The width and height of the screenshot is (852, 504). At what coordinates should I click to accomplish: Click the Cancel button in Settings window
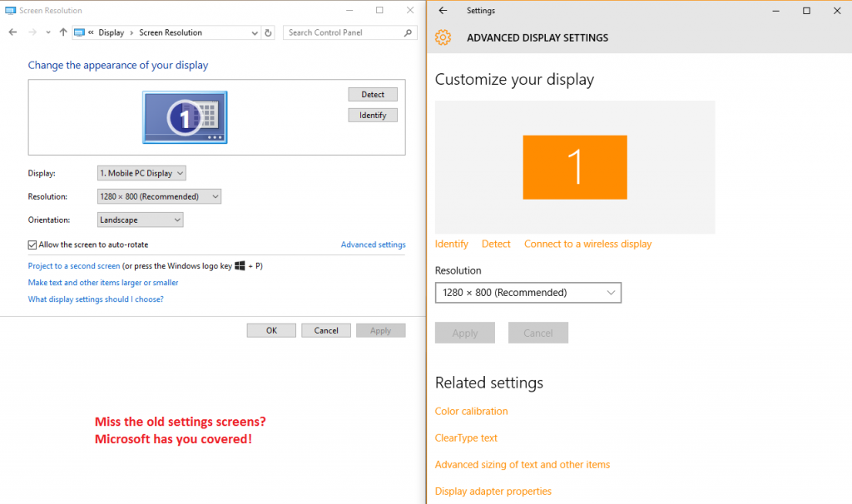pos(538,333)
